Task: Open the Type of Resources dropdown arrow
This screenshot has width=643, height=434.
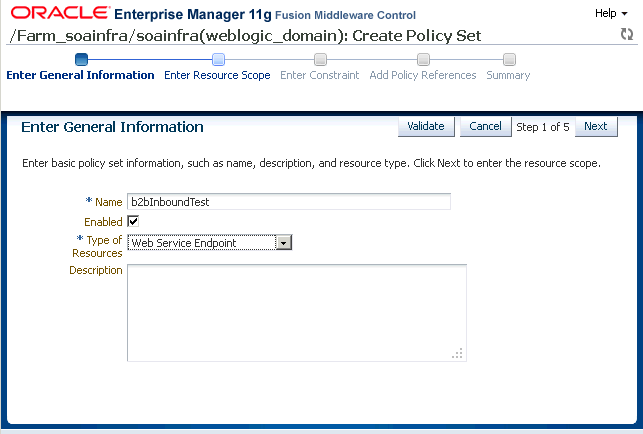Action: 284,243
